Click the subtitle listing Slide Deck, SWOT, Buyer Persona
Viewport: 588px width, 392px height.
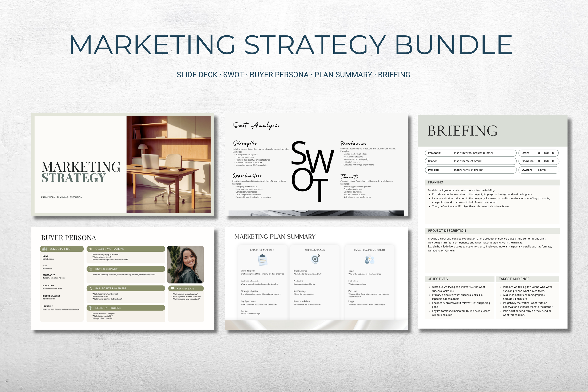click(x=294, y=75)
